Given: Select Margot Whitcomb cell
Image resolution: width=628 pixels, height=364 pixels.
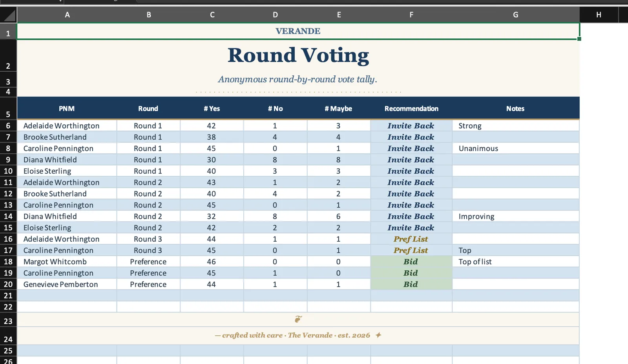Looking at the screenshot, I should tap(67, 262).
